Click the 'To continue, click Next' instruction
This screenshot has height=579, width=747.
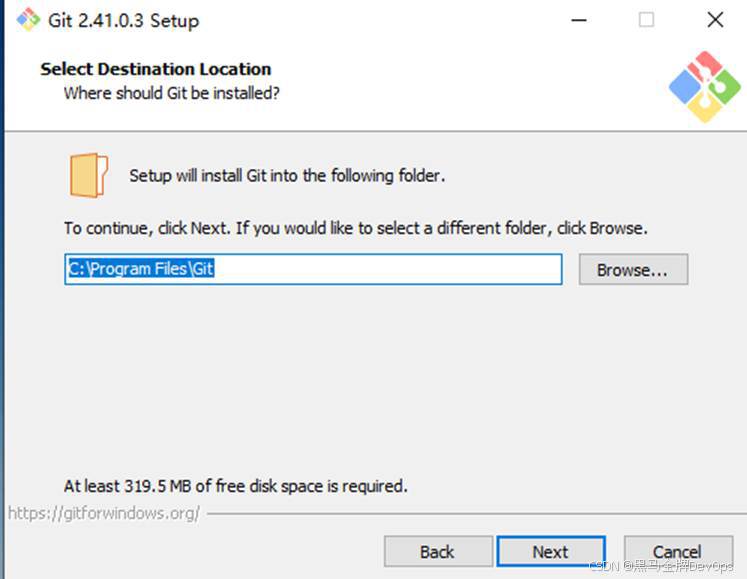pos(356,228)
